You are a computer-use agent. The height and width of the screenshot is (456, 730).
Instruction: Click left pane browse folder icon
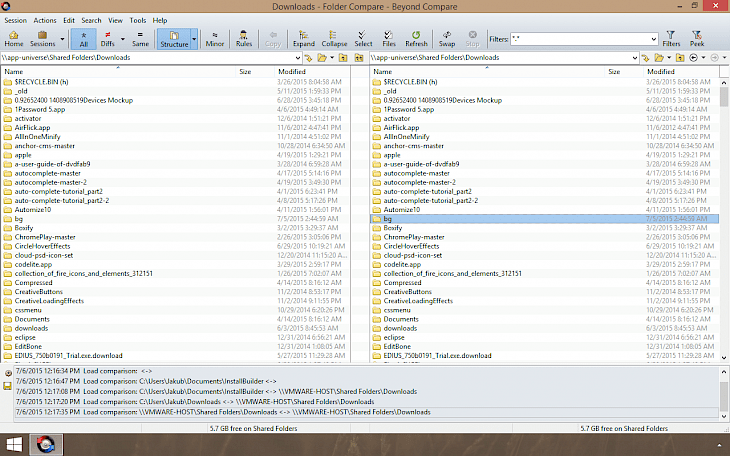coord(322,58)
